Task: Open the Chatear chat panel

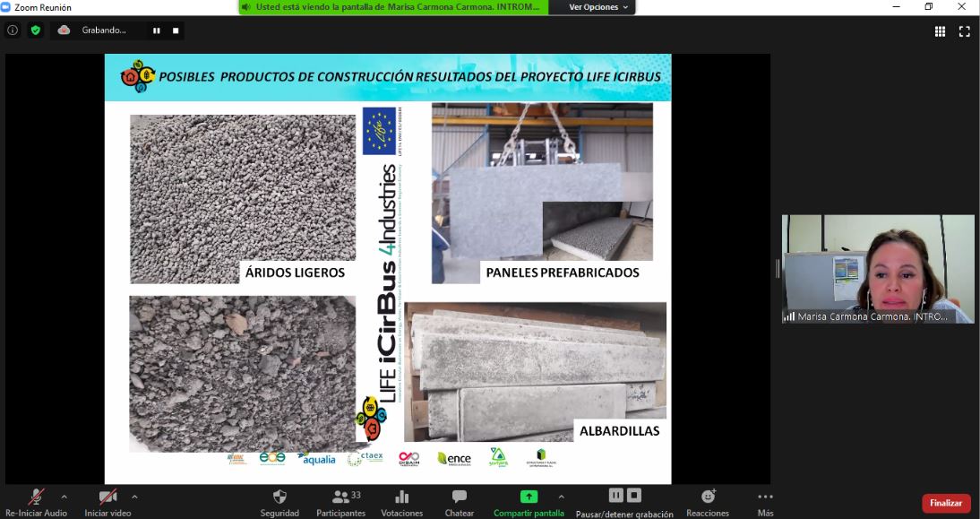Action: click(x=460, y=497)
